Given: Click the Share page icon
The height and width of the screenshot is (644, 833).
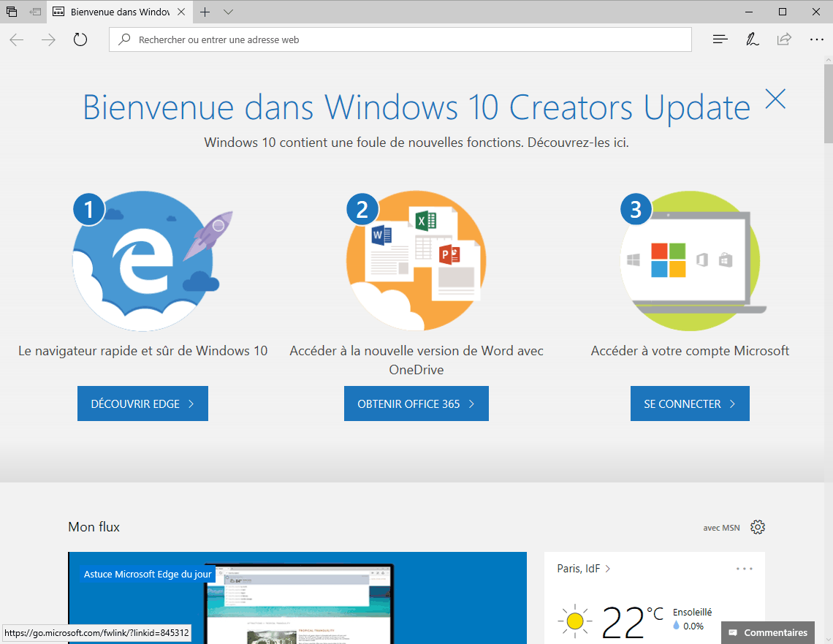Looking at the screenshot, I should [x=784, y=39].
